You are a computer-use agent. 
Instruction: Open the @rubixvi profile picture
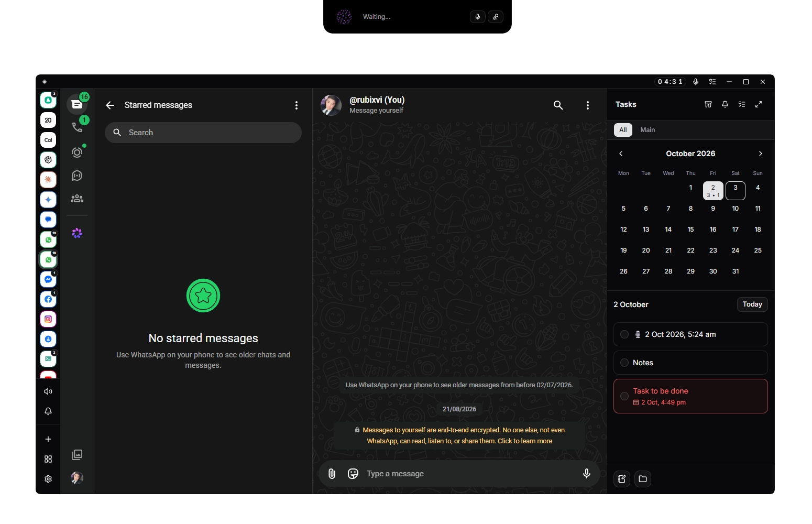[x=331, y=105]
